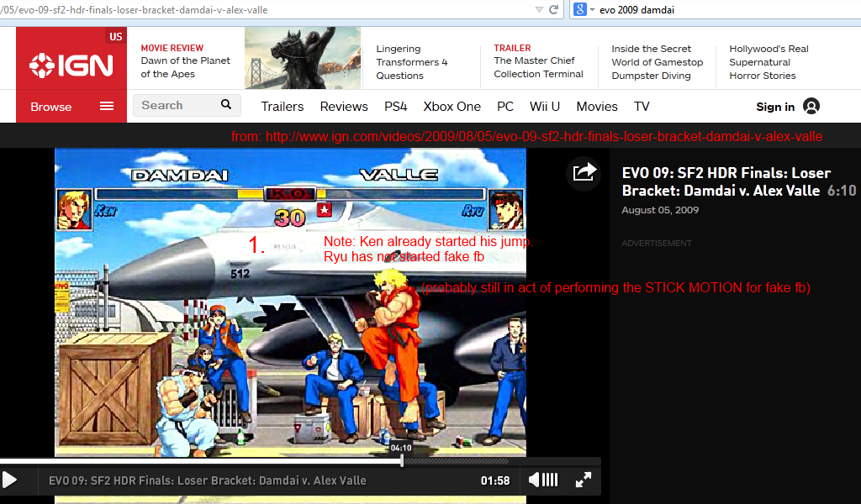Click the browser address bar URL
The image size is (861, 504).
coord(134,9)
